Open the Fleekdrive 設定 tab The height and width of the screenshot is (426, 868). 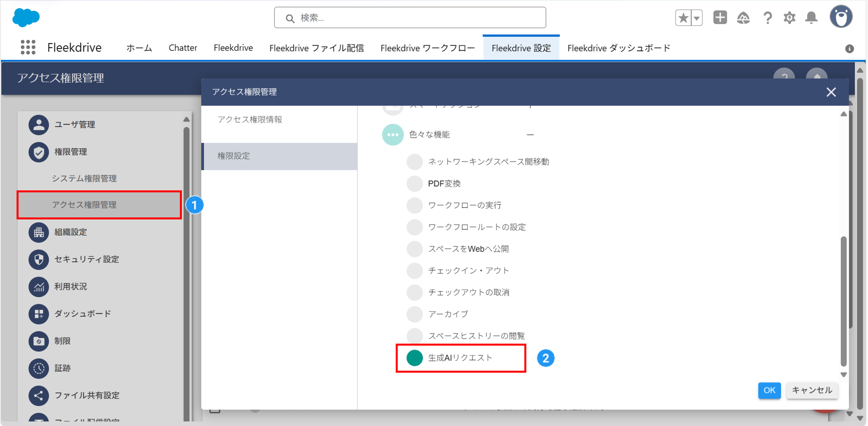521,48
